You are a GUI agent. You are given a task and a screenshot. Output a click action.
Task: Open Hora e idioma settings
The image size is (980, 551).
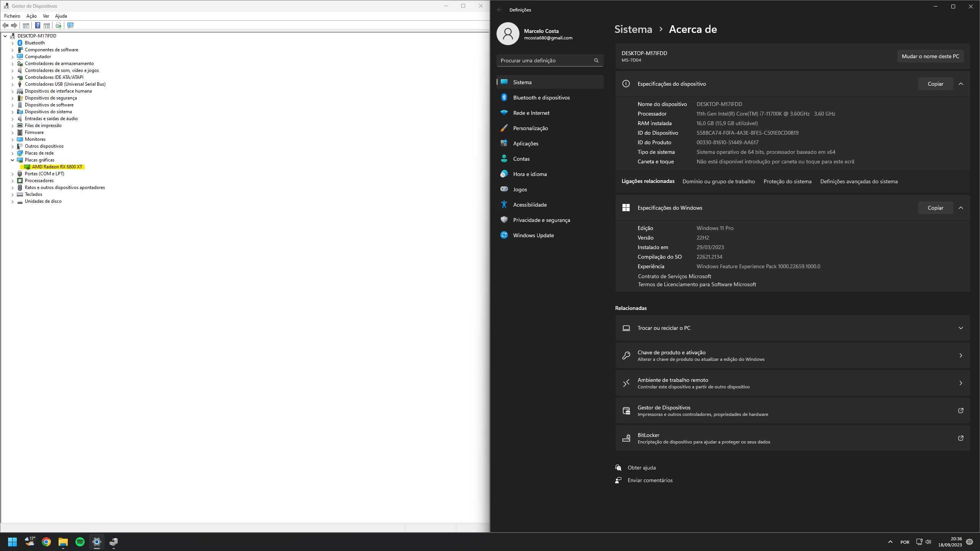pos(550,174)
